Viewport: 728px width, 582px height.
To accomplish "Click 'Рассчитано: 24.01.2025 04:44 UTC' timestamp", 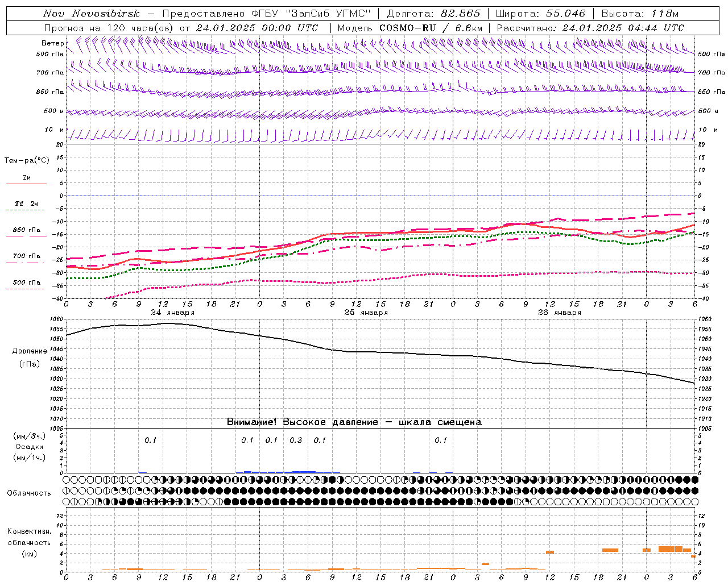I will (x=590, y=28).
